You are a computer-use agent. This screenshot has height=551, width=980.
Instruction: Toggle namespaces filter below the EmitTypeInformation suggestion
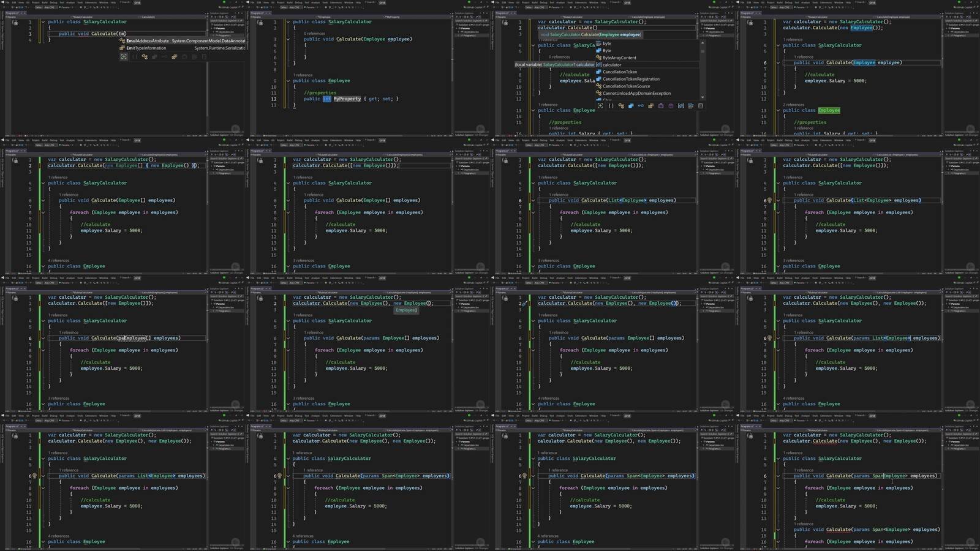tap(135, 57)
